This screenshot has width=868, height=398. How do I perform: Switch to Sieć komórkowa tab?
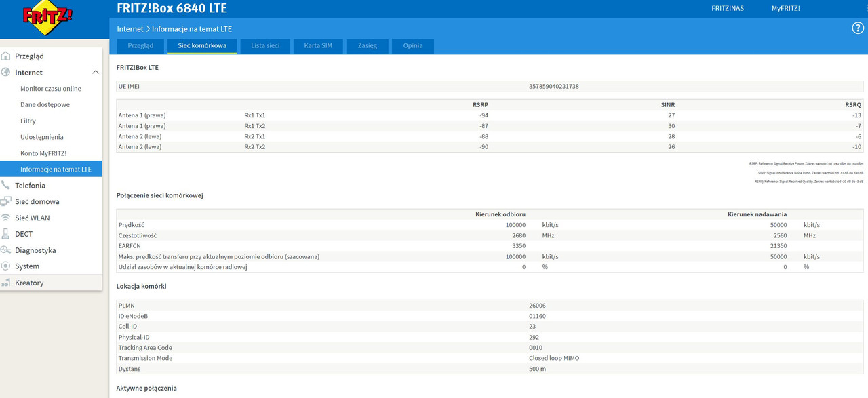click(202, 46)
